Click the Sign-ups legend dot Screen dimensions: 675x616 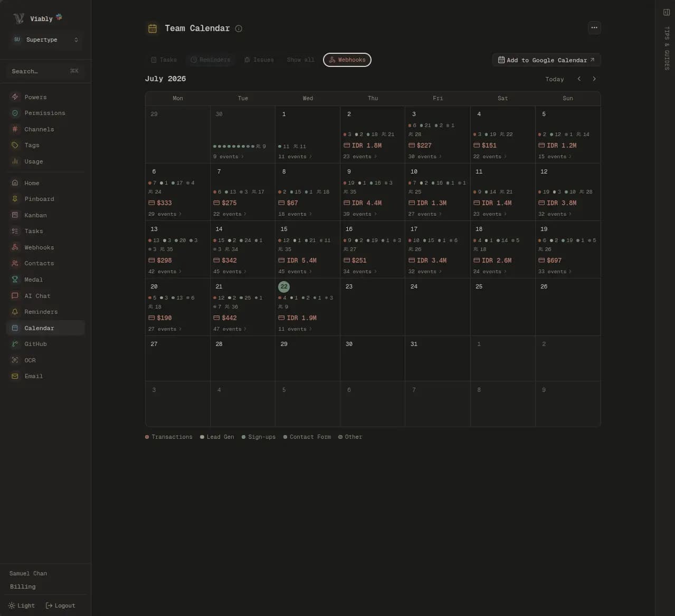[x=244, y=437]
